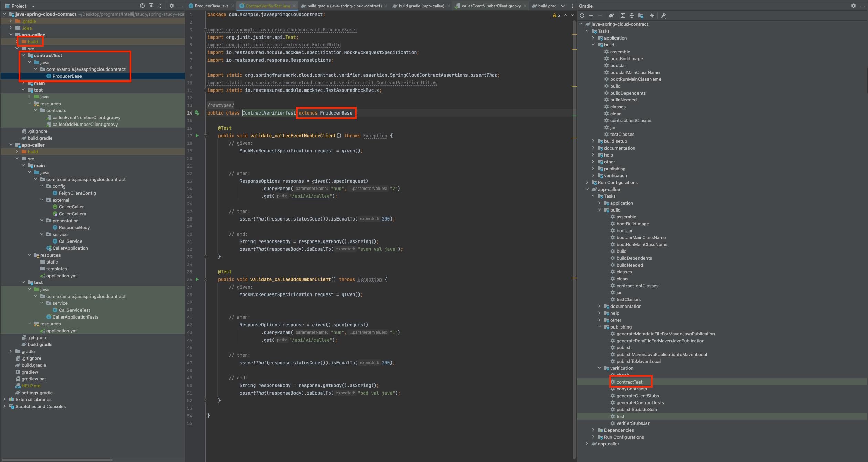This screenshot has width=868, height=462.
Task: Reload all Gradle projects
Action: 582,15
